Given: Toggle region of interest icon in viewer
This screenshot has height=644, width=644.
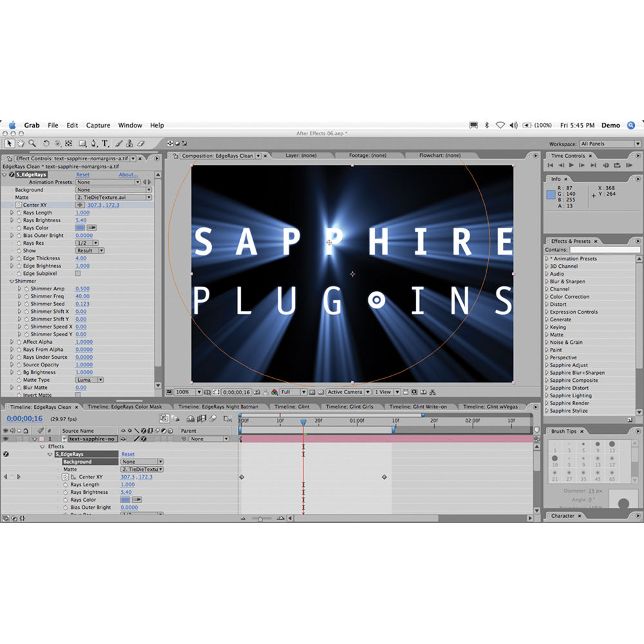Looking at the screenshot, I should [312, 392].
